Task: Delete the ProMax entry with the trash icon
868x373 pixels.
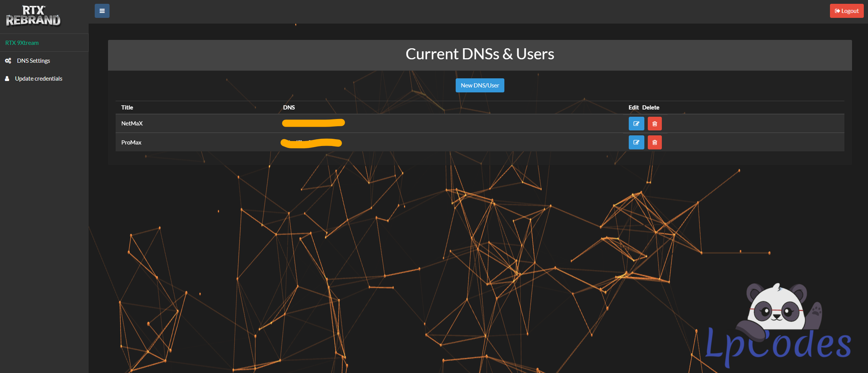Action: coord(654,143)
